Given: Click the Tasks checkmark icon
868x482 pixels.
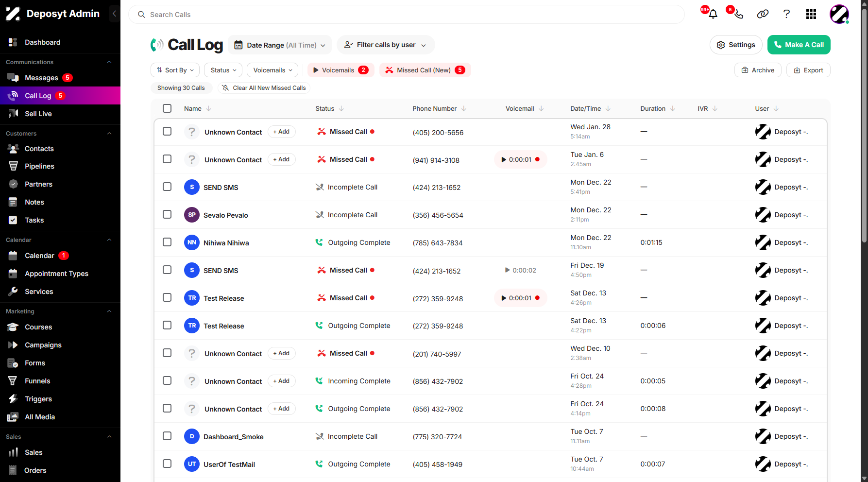Looking at the screenshot, I should (13, 220).
